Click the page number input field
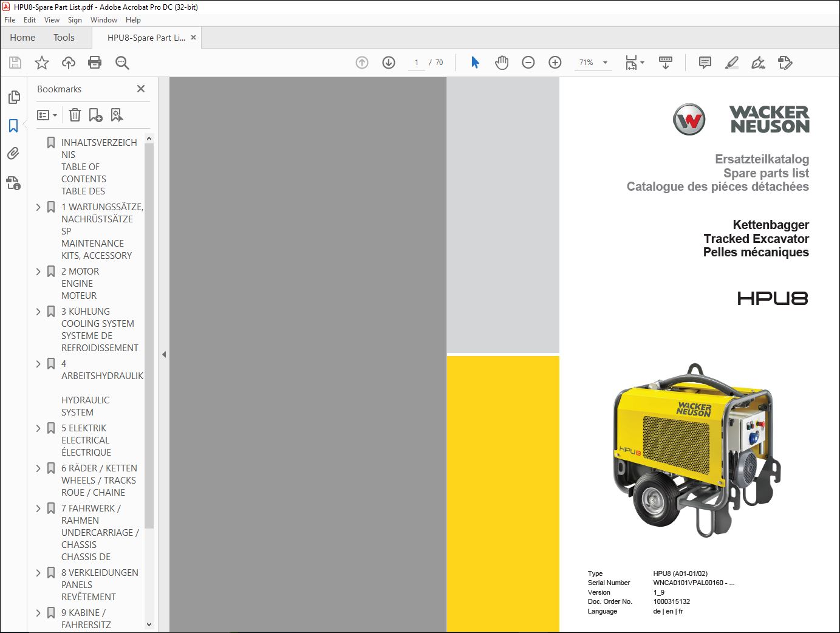Viewport: 840px width, 633px height. (417, 63)
